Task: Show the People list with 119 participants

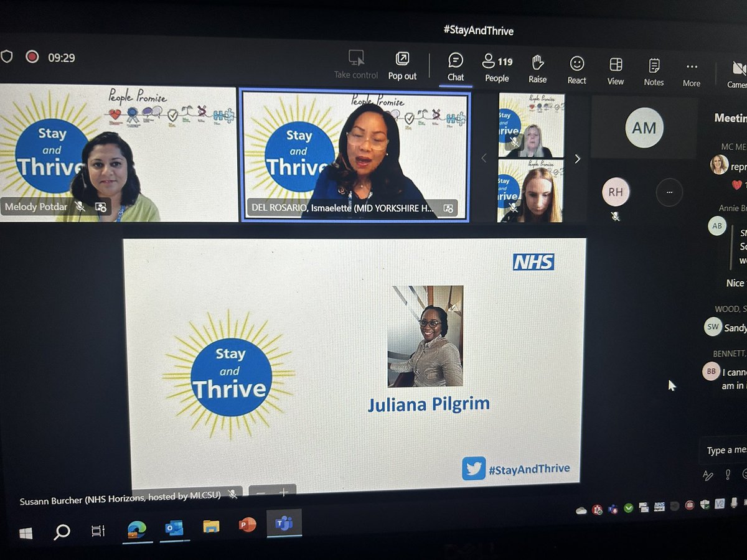Action: (497, 67)
